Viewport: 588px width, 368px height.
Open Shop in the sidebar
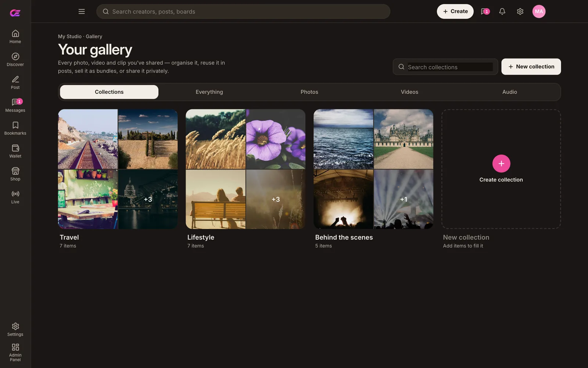coord(15,174)
